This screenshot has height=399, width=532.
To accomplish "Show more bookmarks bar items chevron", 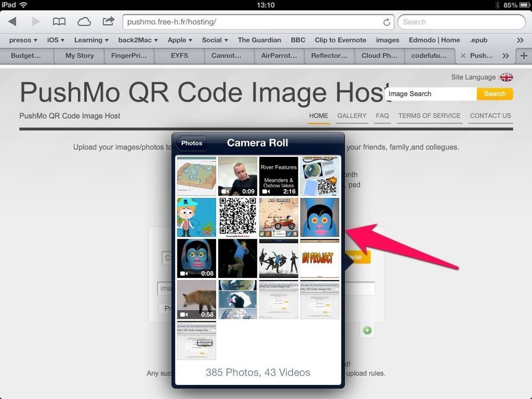I will (x=520, y=40).
